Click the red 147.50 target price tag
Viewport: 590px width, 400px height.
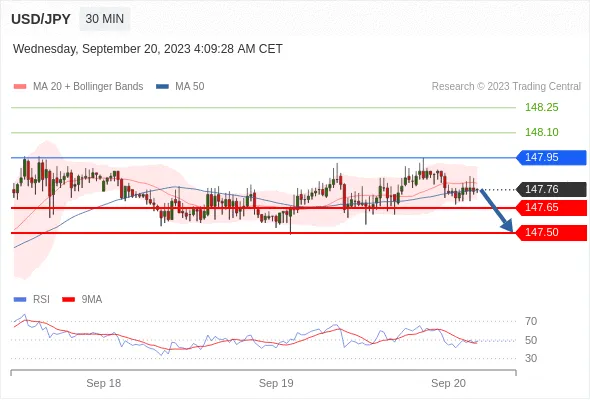pyautogui.click(x=551, y=233)
